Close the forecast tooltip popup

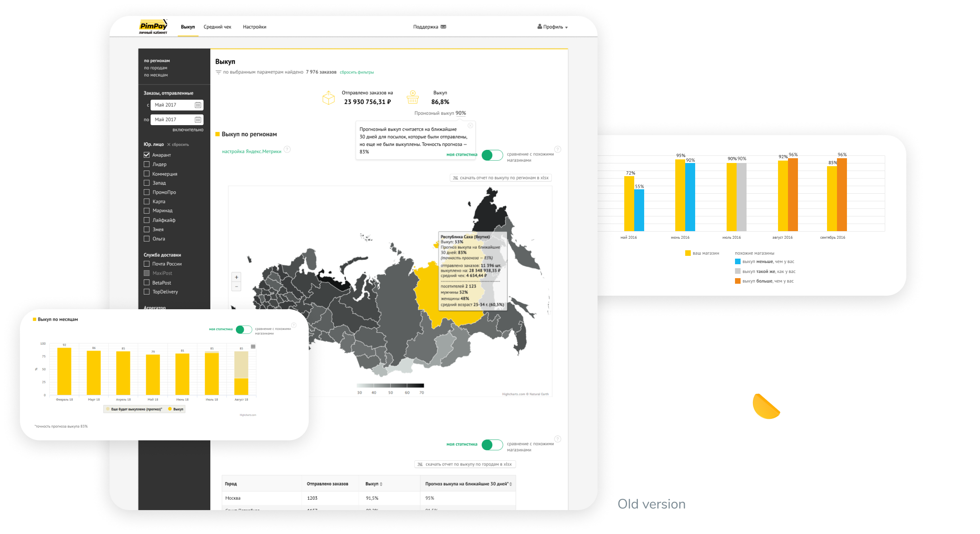point(470,126)
